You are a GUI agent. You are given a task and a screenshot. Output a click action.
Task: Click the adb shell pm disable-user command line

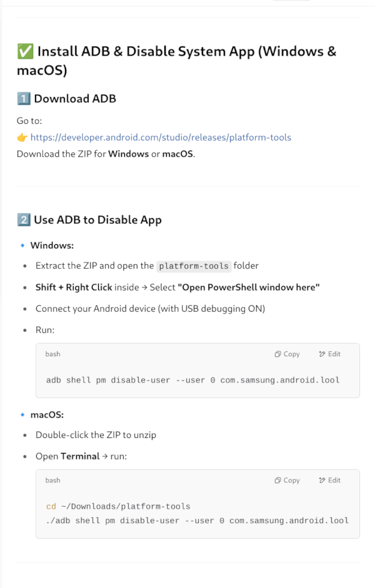click(192, 381)
